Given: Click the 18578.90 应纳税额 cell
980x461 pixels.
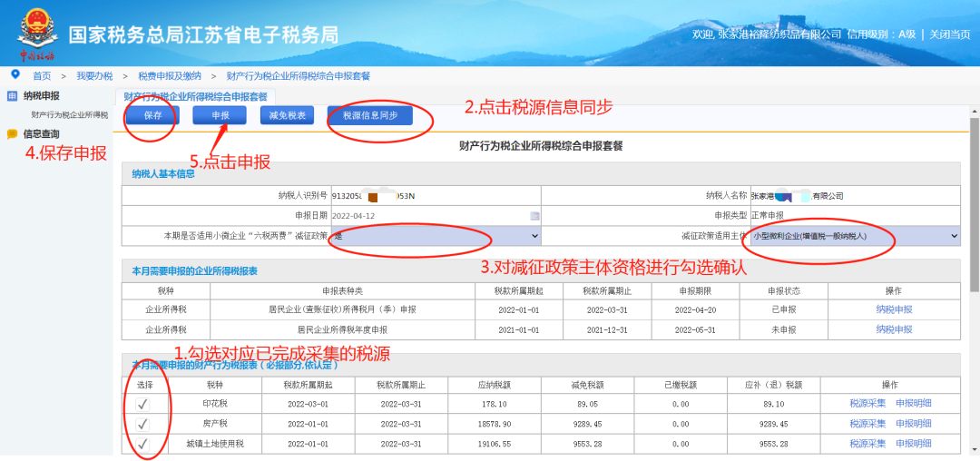Looking at the screenshot, I should (x=495, y=424).
